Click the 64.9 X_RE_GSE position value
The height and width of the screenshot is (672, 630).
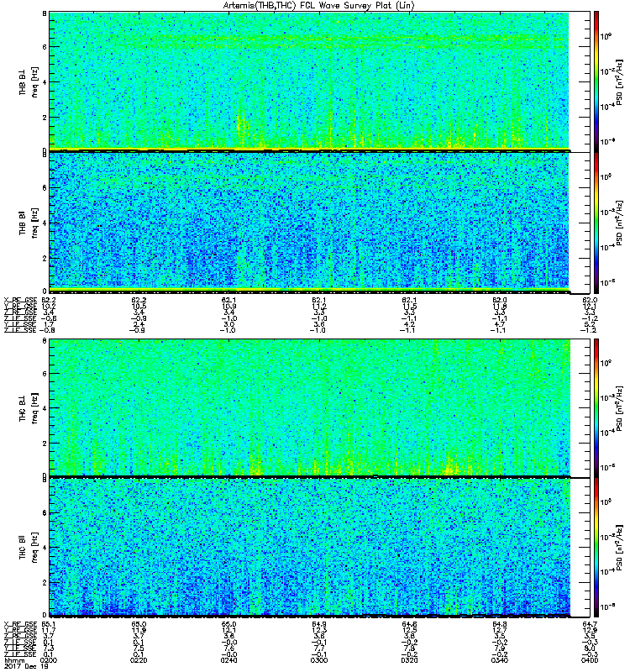tap(319, 624)
